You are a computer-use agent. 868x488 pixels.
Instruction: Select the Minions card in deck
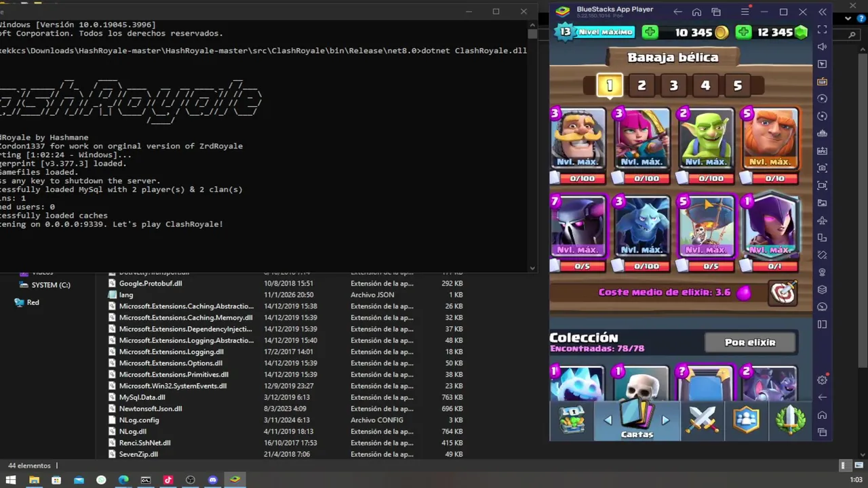tap(642, 227)
